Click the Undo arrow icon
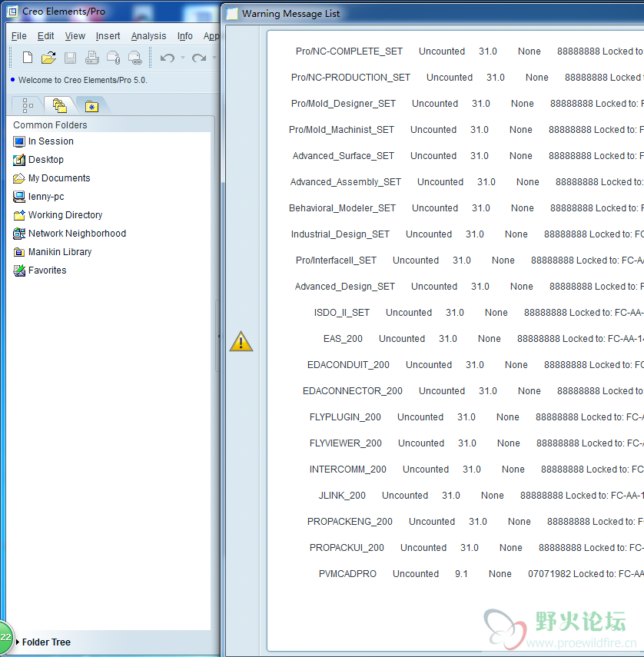 tap(168, 58)
